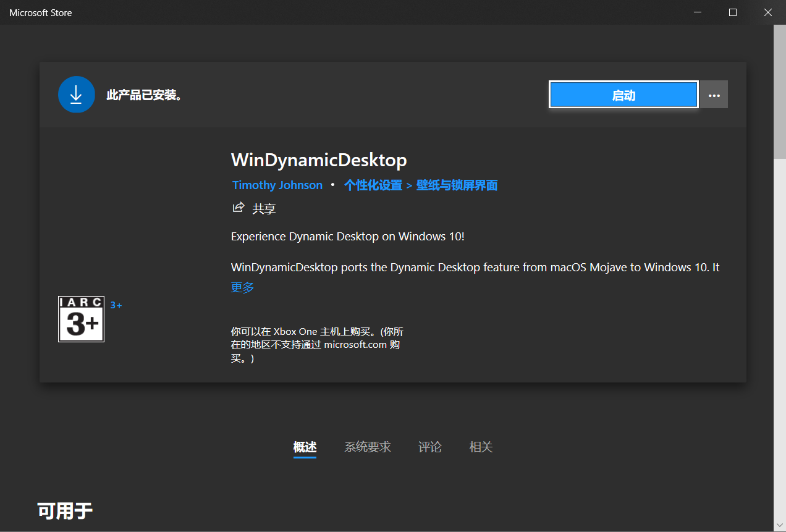
Task: Open publisher Timothy Johnson's page
Action: click(277, 185)
